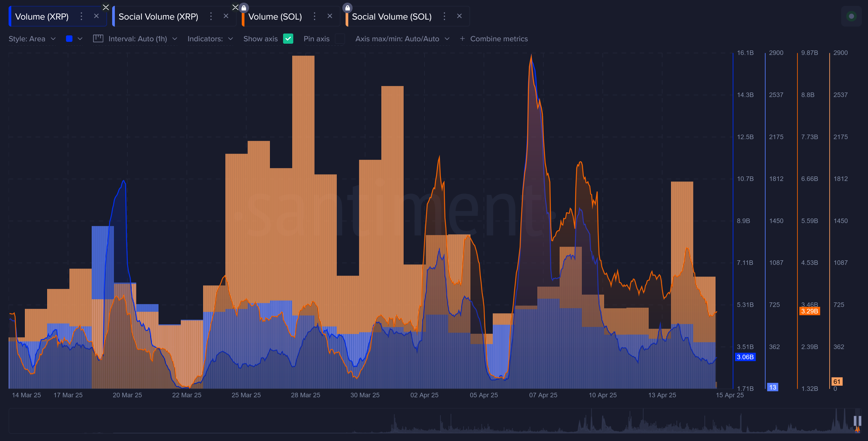Open the blue color swatch picker
The image size is (868, 441).
tap(69, 39)
